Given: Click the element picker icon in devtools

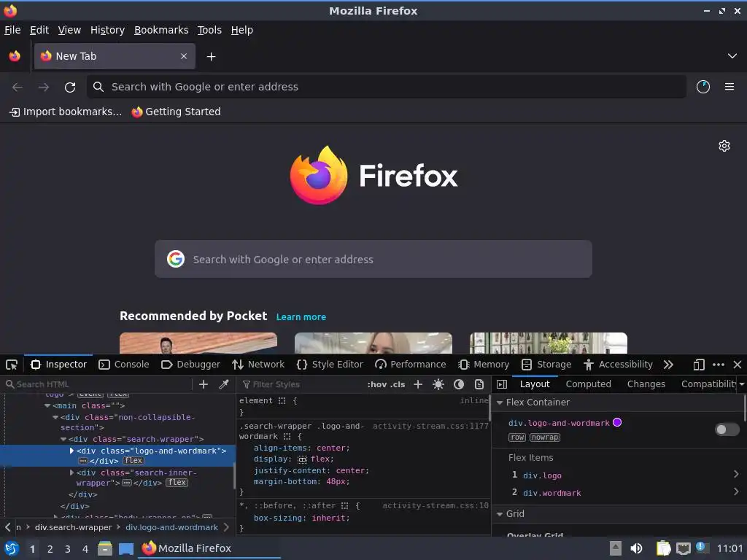Looking at the screenshot, I should tap(12, 365).
